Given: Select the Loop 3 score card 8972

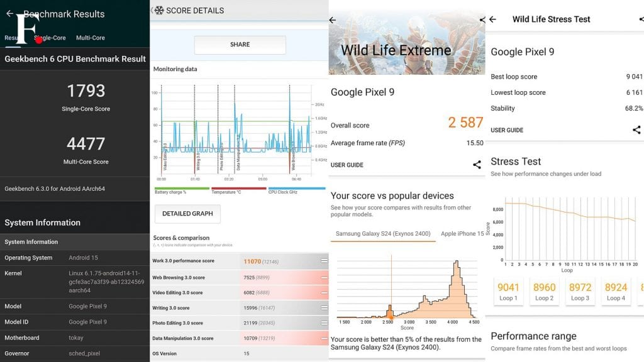Looking at the screenshot, I should click(580, 292).
